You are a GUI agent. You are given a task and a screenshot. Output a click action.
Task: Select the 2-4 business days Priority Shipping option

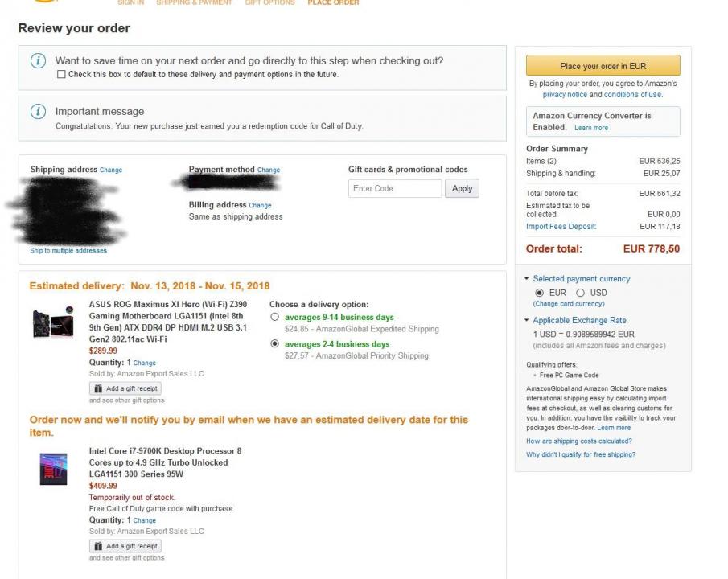(275, 344)
